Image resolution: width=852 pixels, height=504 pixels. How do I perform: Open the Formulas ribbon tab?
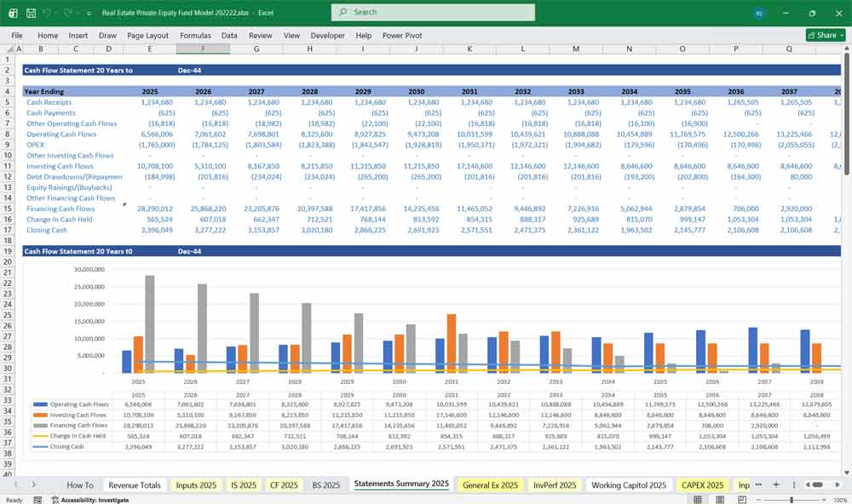195,36
